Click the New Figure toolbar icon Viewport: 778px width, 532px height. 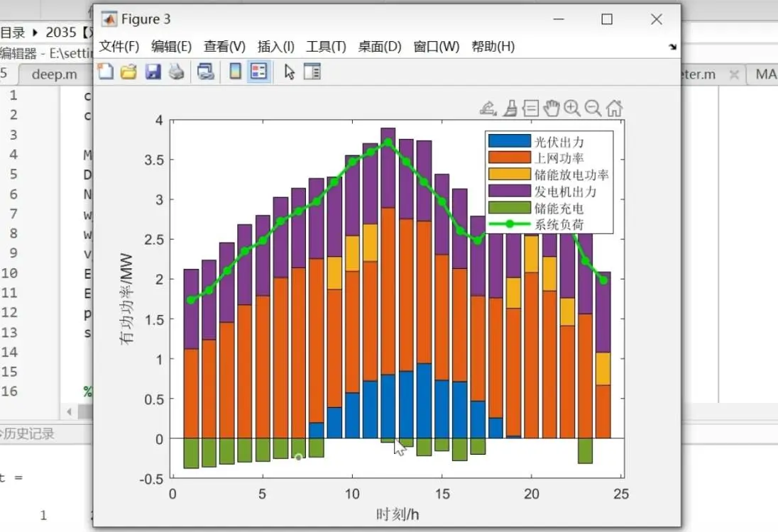[105, 72]
